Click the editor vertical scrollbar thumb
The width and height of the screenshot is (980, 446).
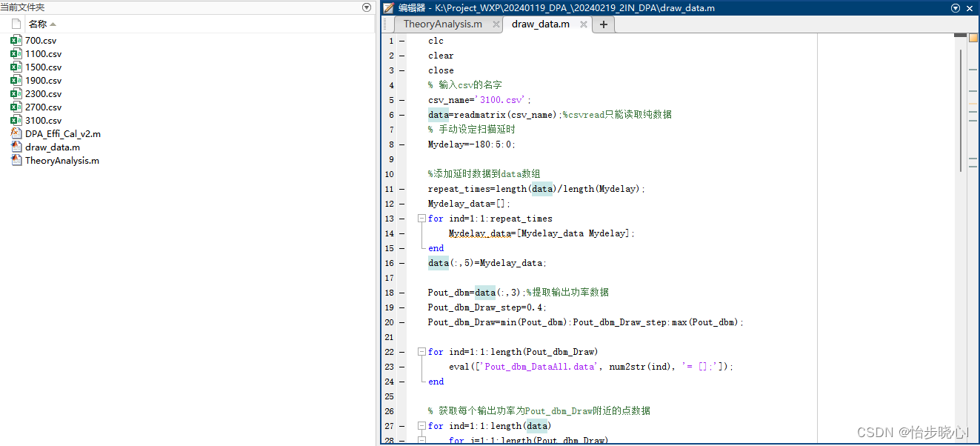(961, 110)
